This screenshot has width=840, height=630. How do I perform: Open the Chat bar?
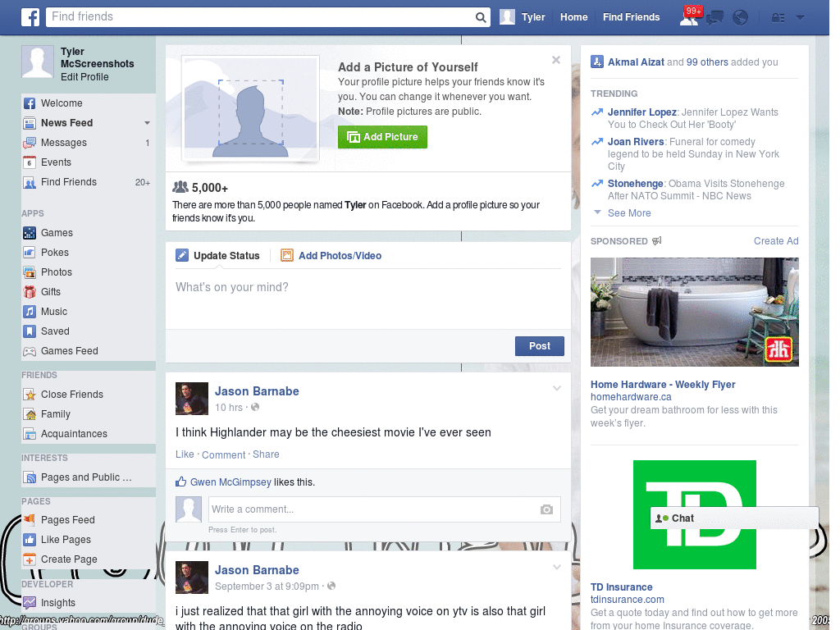[734, 518]
